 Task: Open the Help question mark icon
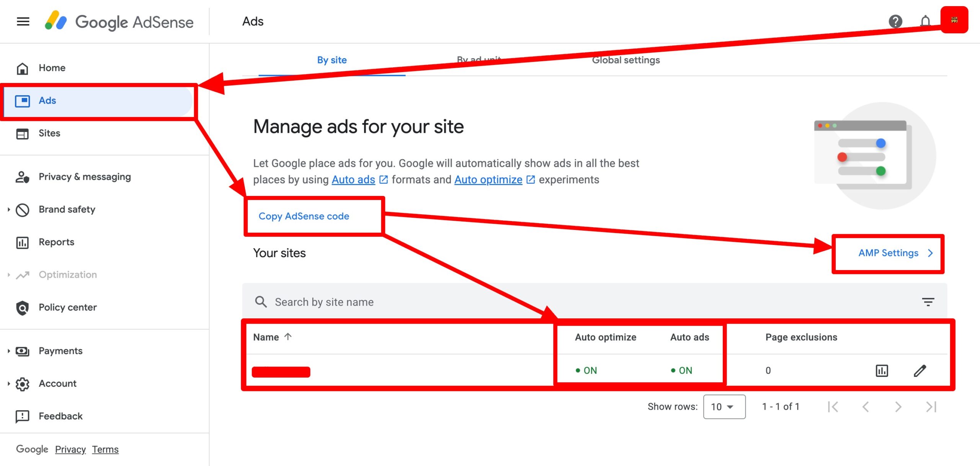pyautogui.click(x=896, y=22)
